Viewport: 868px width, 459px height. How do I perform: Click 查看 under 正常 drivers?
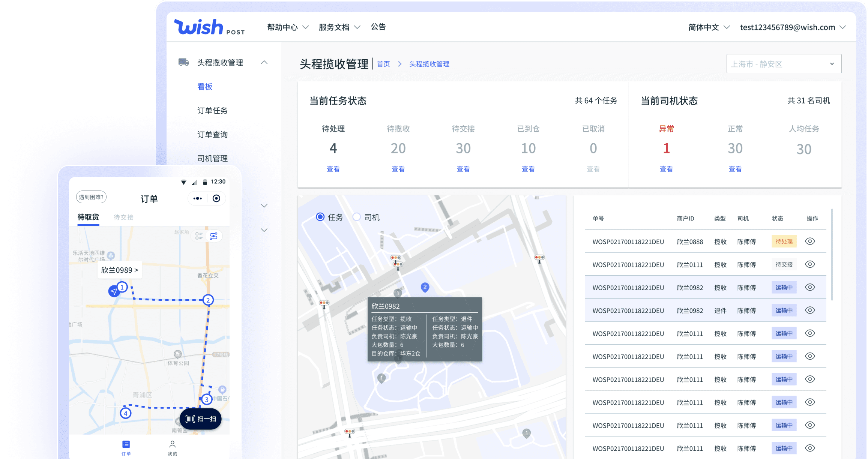tap(735, 169)
